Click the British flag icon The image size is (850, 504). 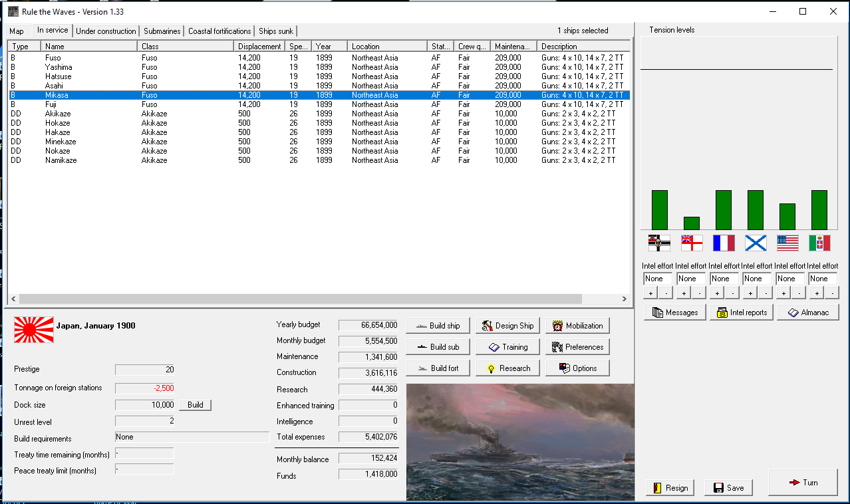click(x=692, y=243)
